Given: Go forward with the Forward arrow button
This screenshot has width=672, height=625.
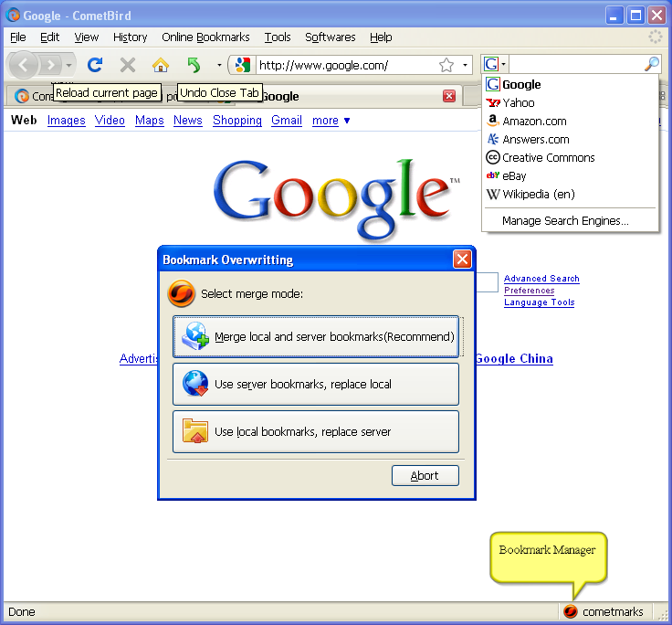Looking at the screenshot, I should [x=50, y=65].
